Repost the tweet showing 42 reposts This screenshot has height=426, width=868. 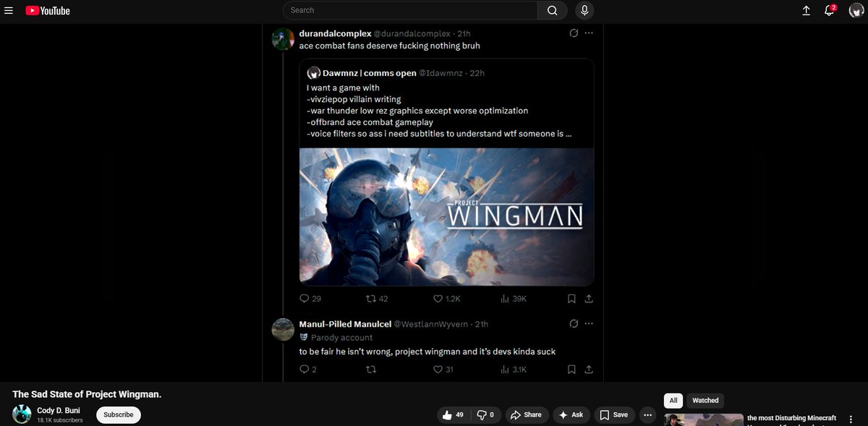pyautogui.click(x=377, y=299)
